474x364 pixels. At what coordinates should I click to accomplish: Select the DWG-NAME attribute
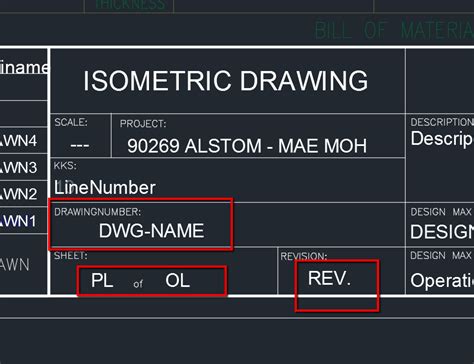151,231
